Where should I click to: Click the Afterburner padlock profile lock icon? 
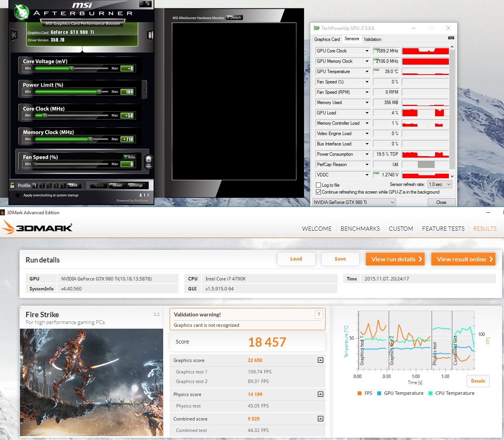pos(13,185)
